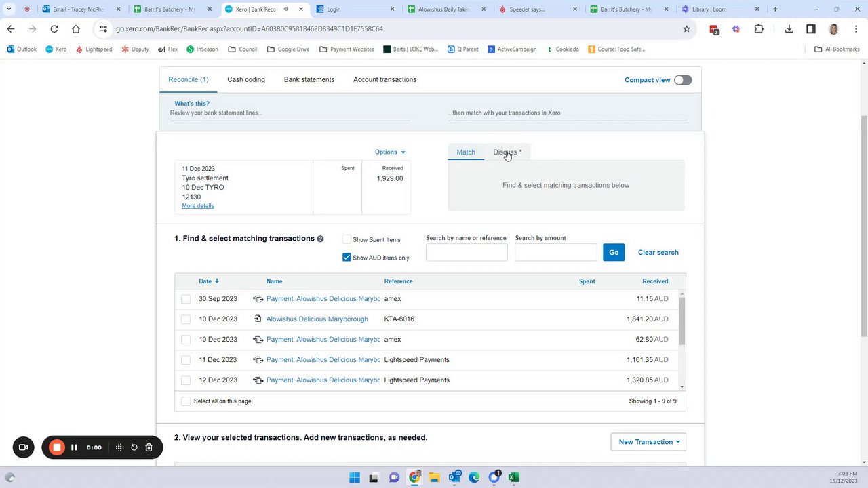Open the browser Downloads icon

[x=789, y=29]
